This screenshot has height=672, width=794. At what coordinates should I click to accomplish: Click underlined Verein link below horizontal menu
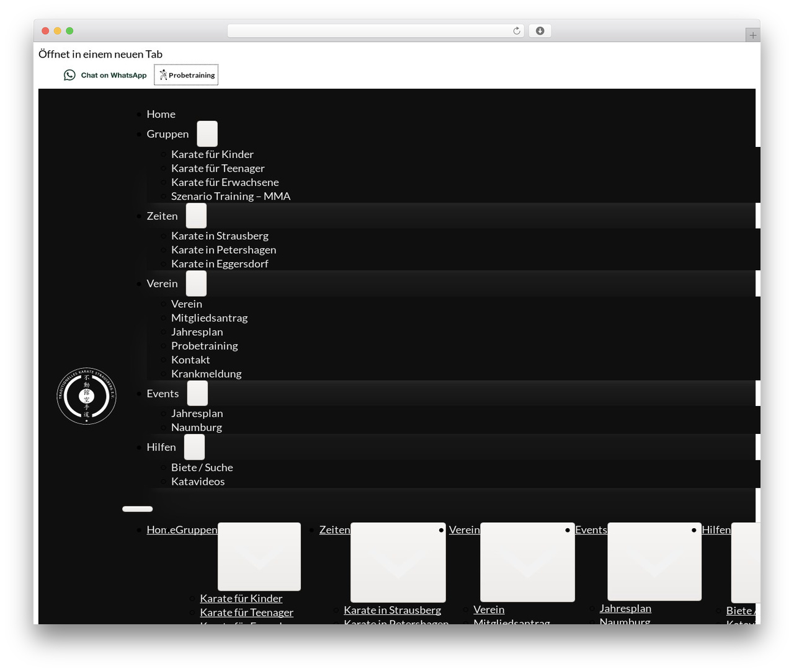click(x=489, y=609)
